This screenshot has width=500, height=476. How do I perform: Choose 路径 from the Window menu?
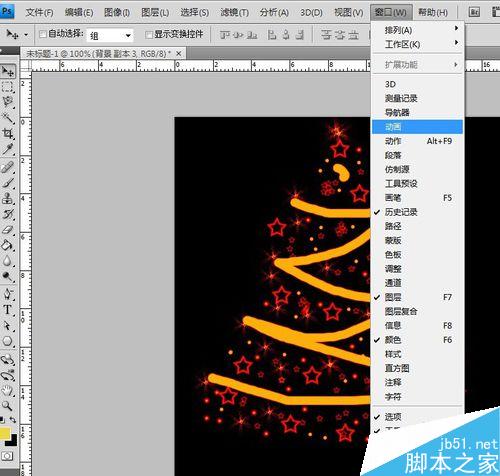click(417, 226)
